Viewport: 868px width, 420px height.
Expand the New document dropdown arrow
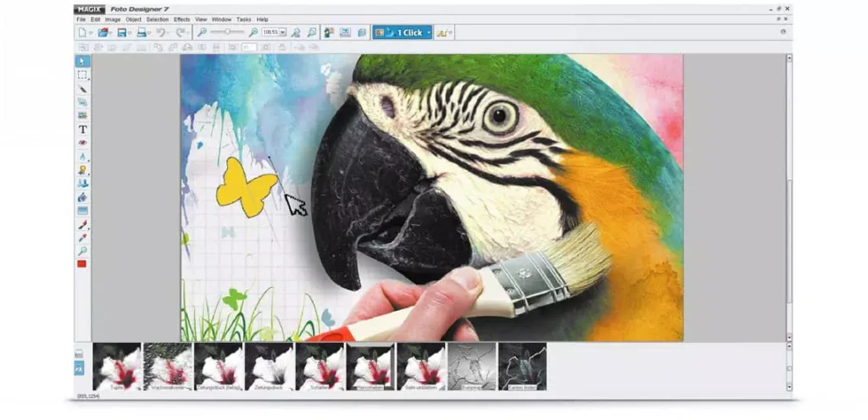pos(91,33)
